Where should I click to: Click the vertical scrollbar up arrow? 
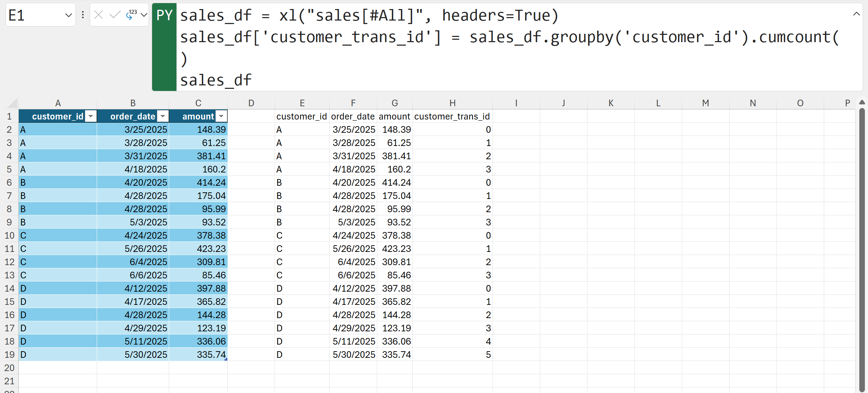pos(862,102)
